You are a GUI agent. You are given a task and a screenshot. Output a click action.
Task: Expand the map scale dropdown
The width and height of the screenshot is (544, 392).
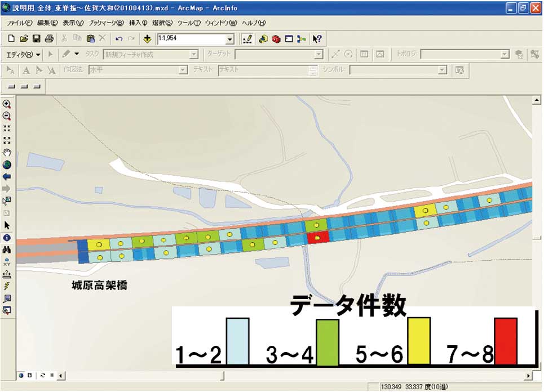click(229, 39)
